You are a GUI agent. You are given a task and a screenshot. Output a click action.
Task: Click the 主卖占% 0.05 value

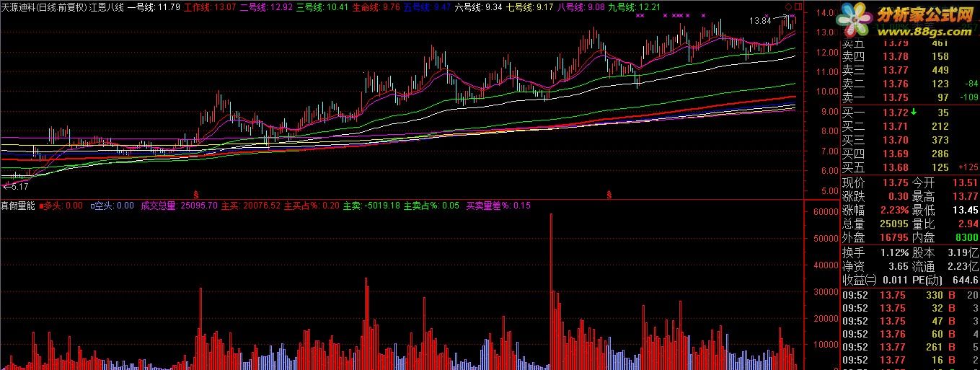point(431,206)
